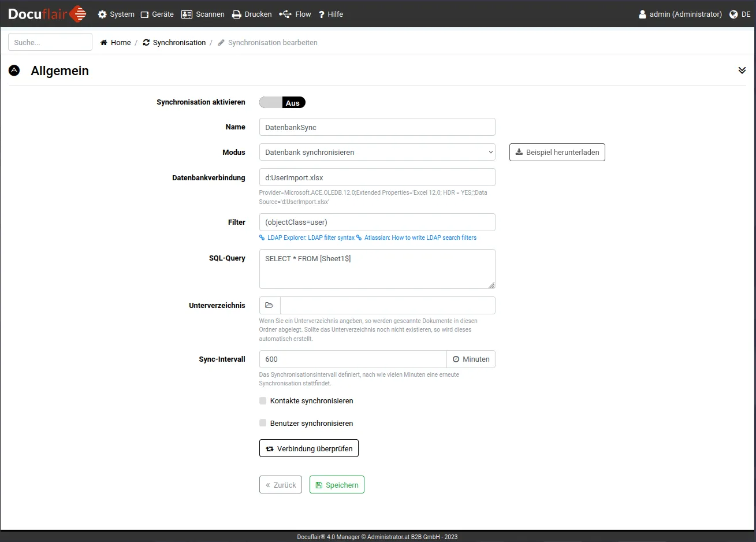Open the System menu

coord(116,14)
